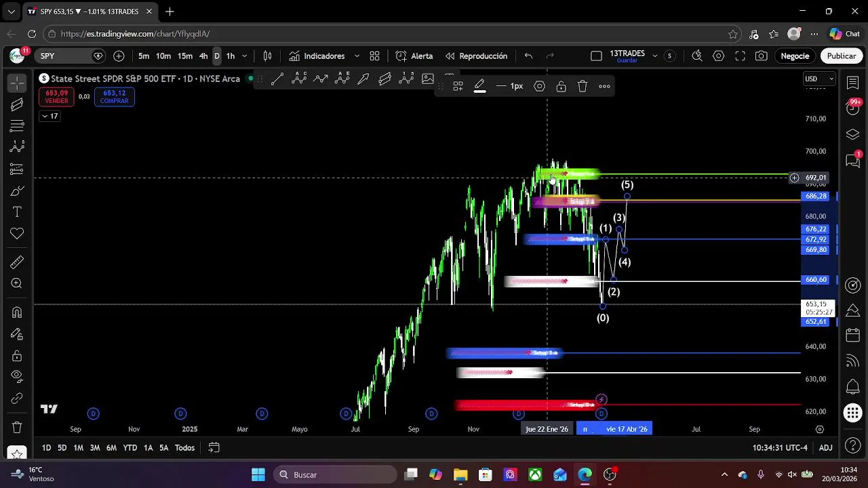Expand the indicator favorites dropdown arrow
868x488 pixels.
point(357,56)
